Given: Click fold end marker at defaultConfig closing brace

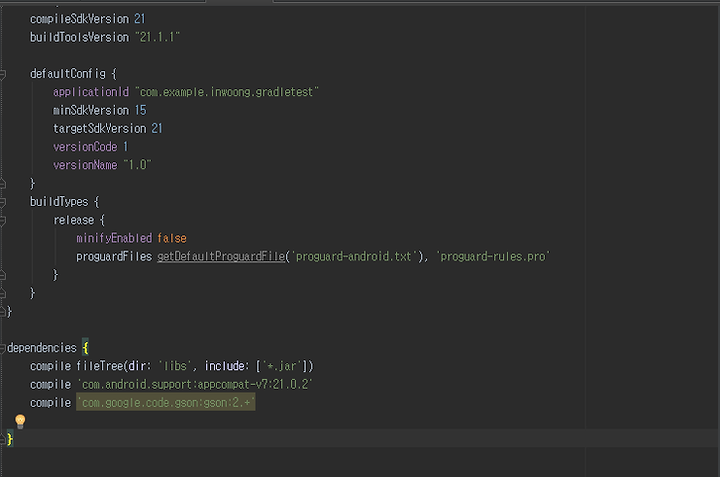Looking at the screenshot, I should click(3, 184).
